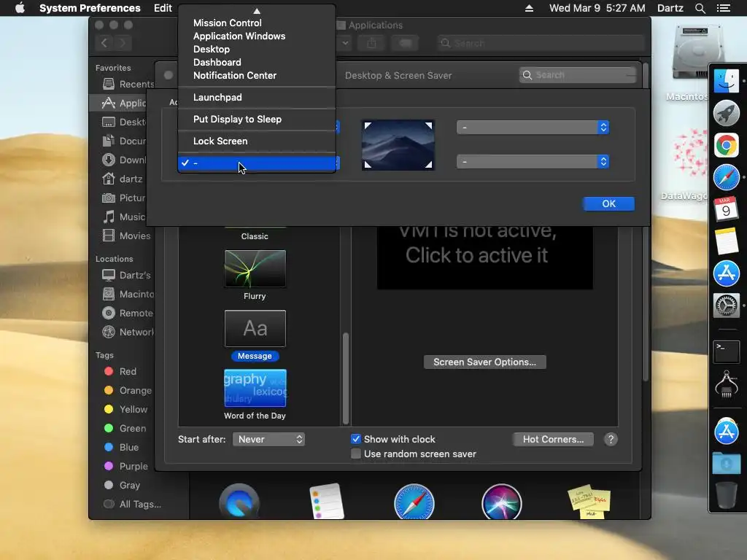Click Finder forward navigation arrow

click(x=123, y=43)
